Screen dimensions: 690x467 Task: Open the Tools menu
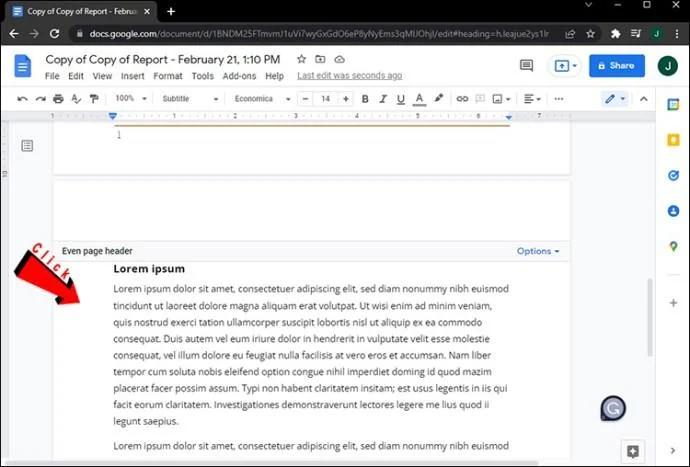pos(202,76)
